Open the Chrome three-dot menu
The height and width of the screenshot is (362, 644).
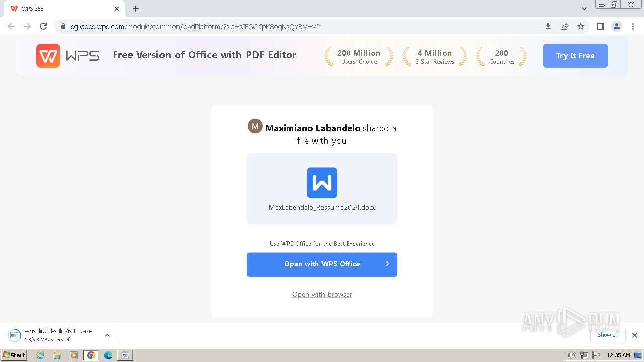(633, 26)
